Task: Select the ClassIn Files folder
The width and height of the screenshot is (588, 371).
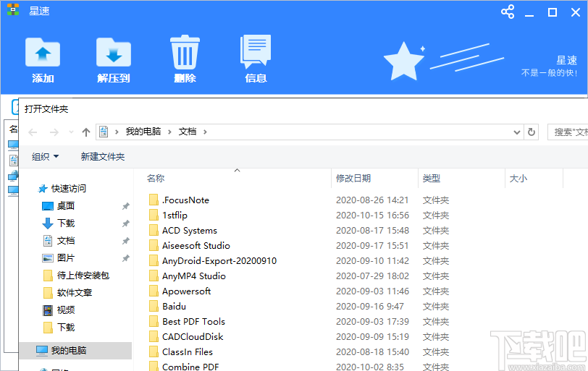Action: [x=187, y=352]
